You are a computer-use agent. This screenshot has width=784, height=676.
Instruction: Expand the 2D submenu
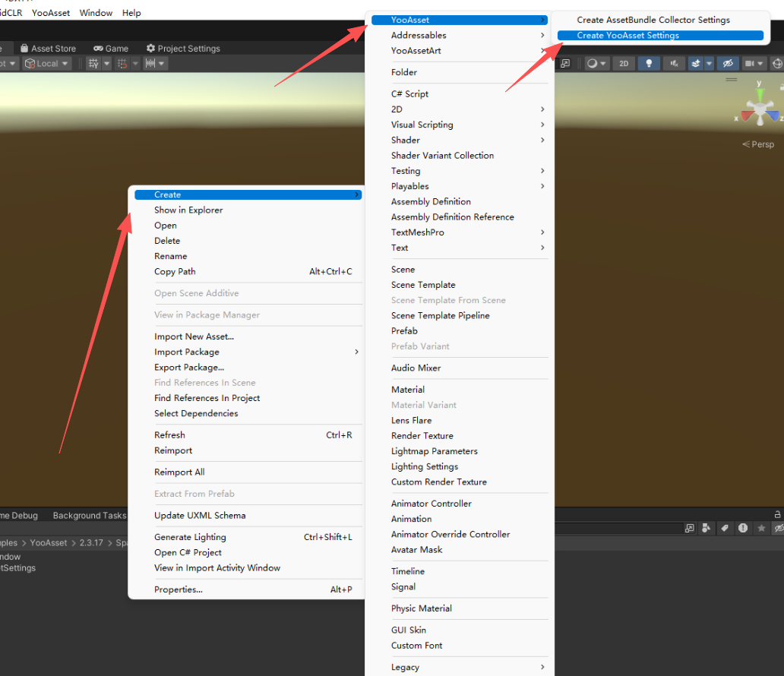460,109
